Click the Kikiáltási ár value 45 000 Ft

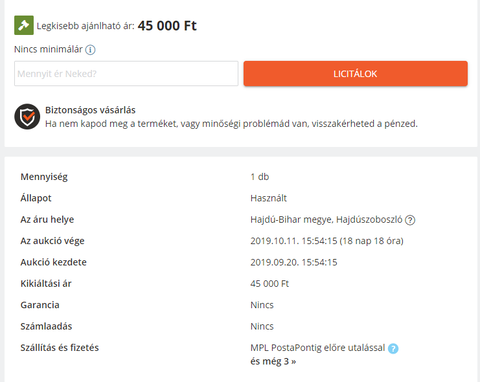pyautogui.click(x=270, y=284)
